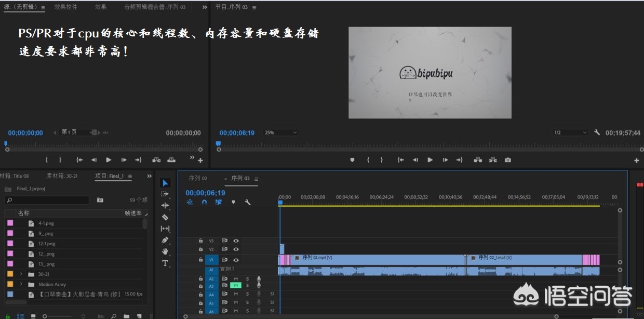Click Program monitor timecode 00;00;06;19

[237, 133]
